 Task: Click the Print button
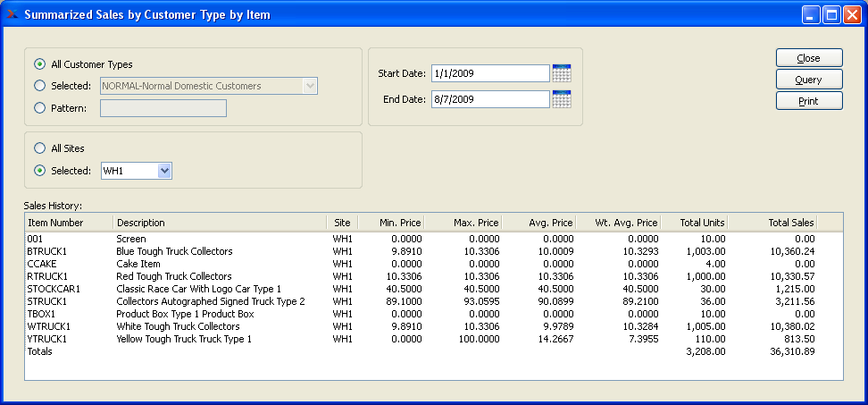coord(809,101)
